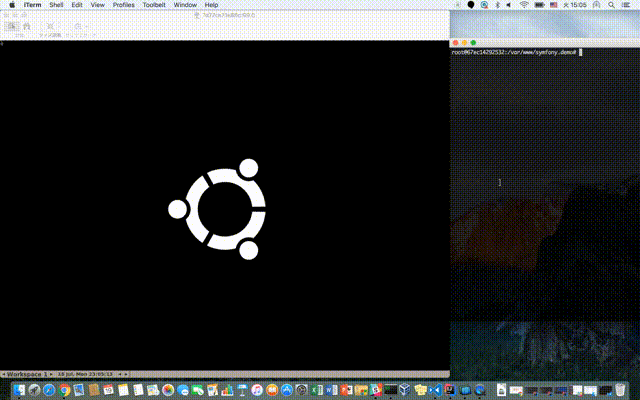
Task: Open Messages speech bubble icon in Dock
Action: click(x=183, y=390)
